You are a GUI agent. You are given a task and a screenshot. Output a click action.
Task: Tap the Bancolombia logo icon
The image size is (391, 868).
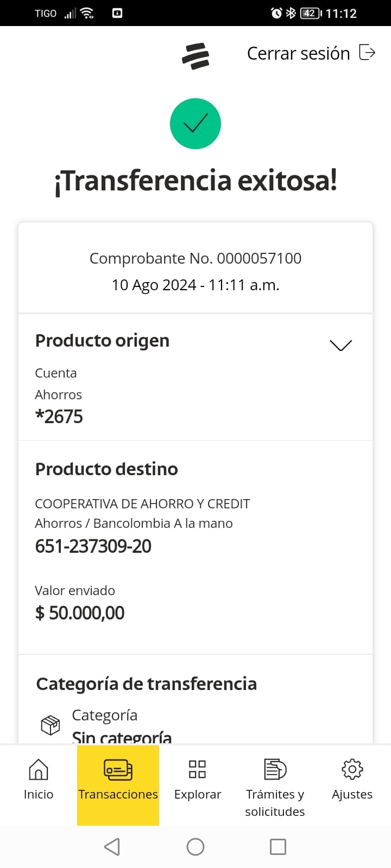pyautogui.click(x=195, y=56)
